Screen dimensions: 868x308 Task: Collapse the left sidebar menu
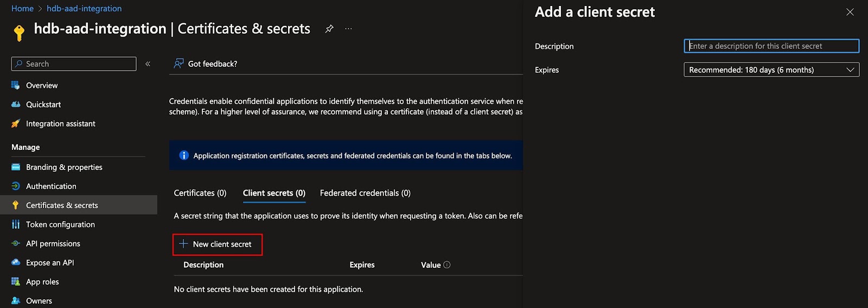click(148, 64)
